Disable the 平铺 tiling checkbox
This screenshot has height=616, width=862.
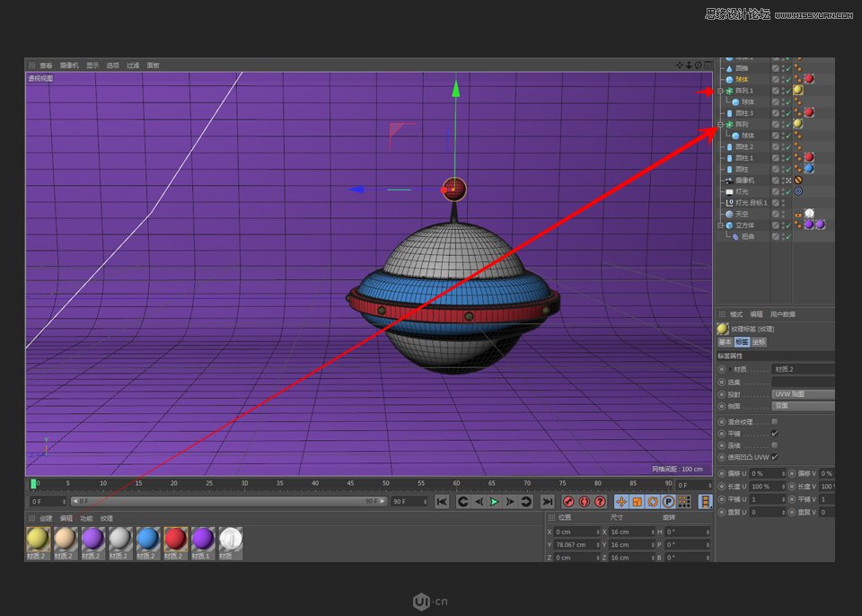pyautogui.click(x=773, y=433)
